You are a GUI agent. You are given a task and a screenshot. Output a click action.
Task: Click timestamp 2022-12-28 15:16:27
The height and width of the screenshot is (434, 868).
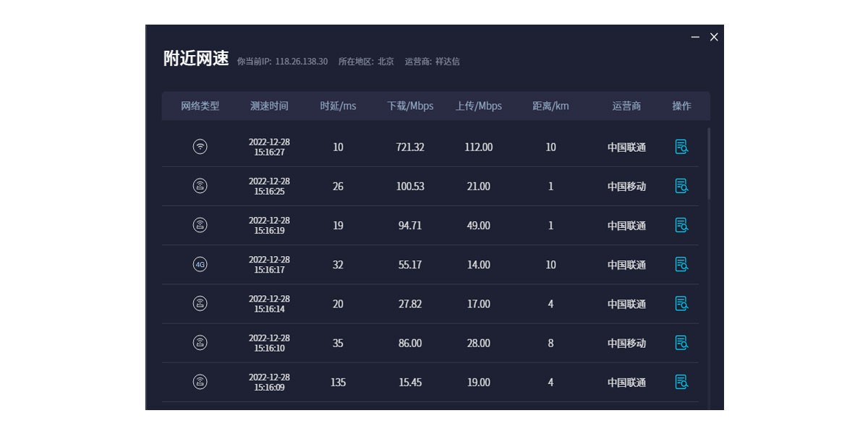pyautogui.click(x=269, y=147)
